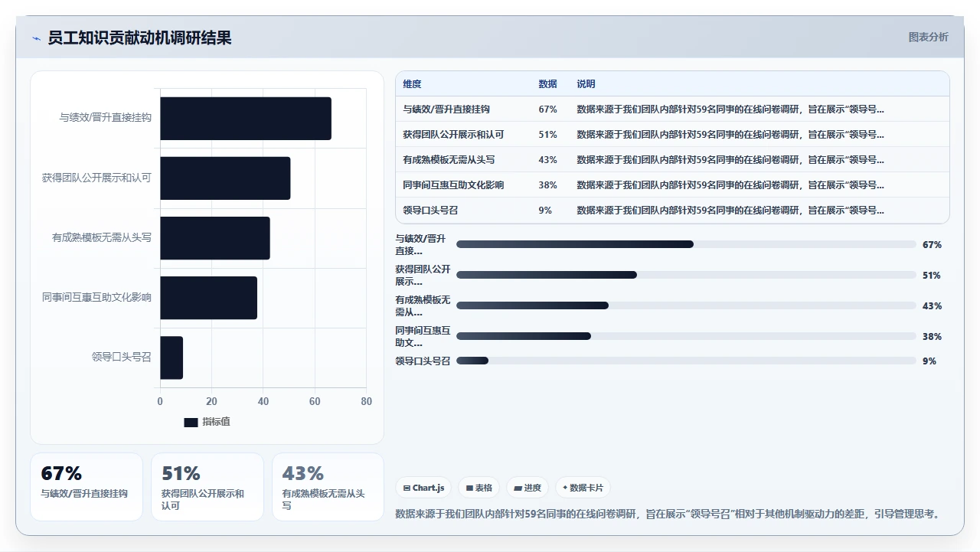The height and width of the screenshot is (552, 980).
Task: Select table row 领导口头号召
Action: click(672, 210)
